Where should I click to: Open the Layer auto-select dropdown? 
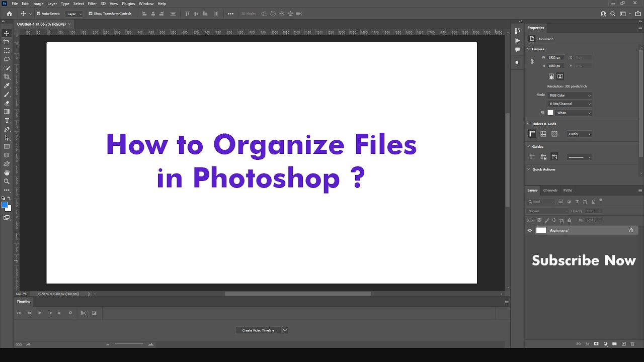(74, 14)
